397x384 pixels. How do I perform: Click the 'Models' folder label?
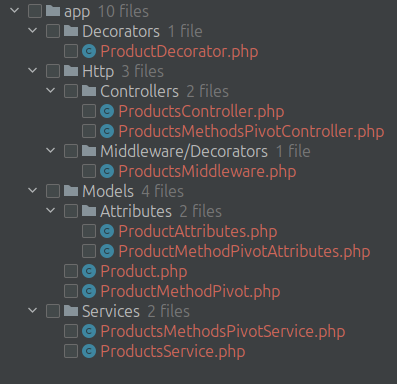(108, 191)
